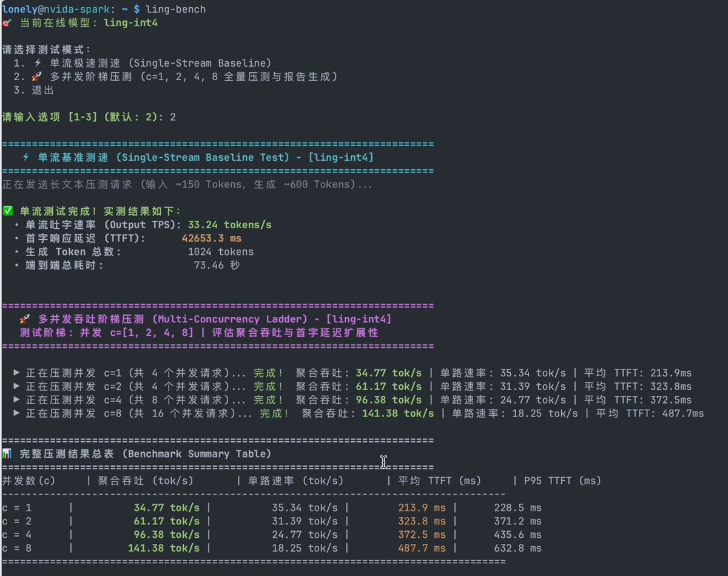Image resolution: width=728 pixels, height=576 pixels.
Task: Click '96.38 tok/s' in the summary table
Action: click(166, 535)
